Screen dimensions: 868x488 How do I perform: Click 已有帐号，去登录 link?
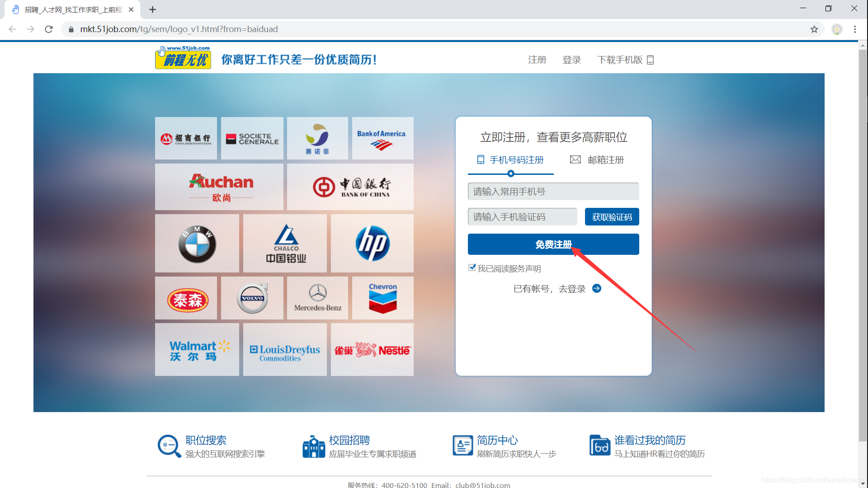coord(549,289)
